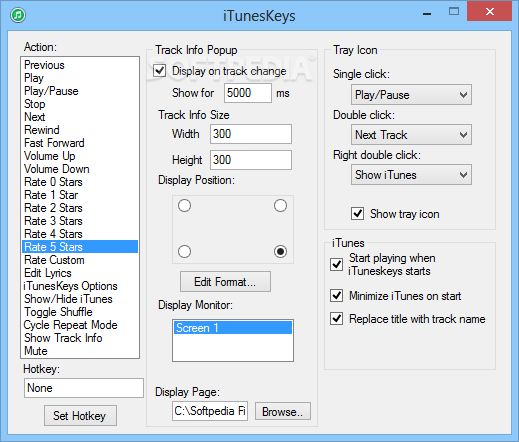Select Cycle Repeat Mode action

(80, 325)
